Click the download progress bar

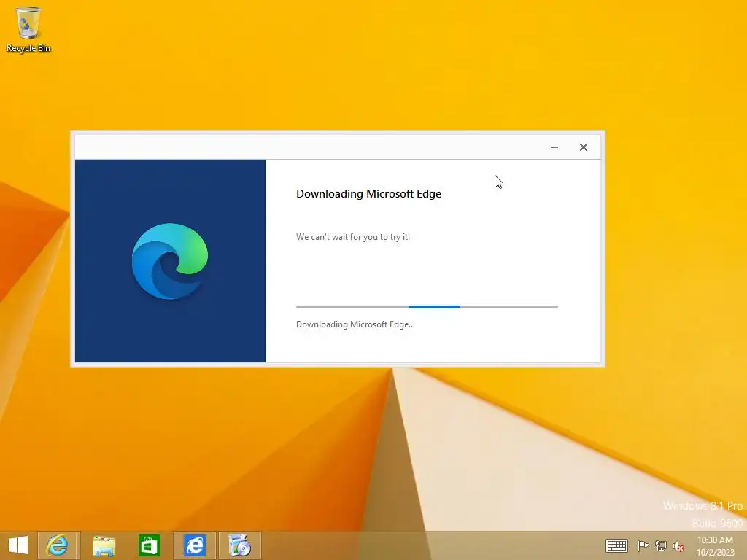[x=427, y=307]
